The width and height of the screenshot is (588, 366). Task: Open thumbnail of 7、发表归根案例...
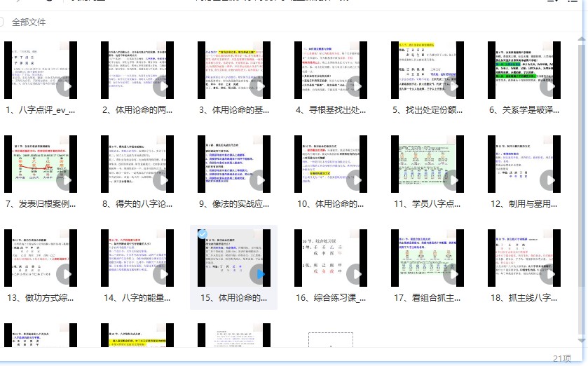pos(41,164)
